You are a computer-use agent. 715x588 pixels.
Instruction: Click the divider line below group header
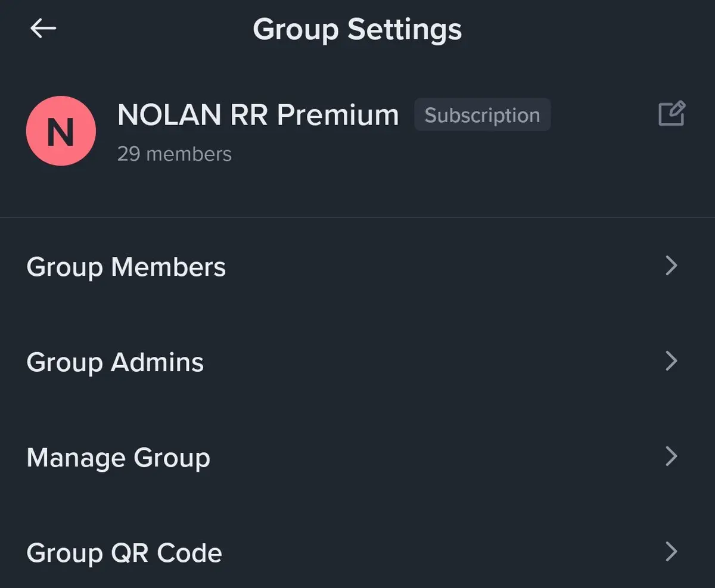(x=357, y=217)
